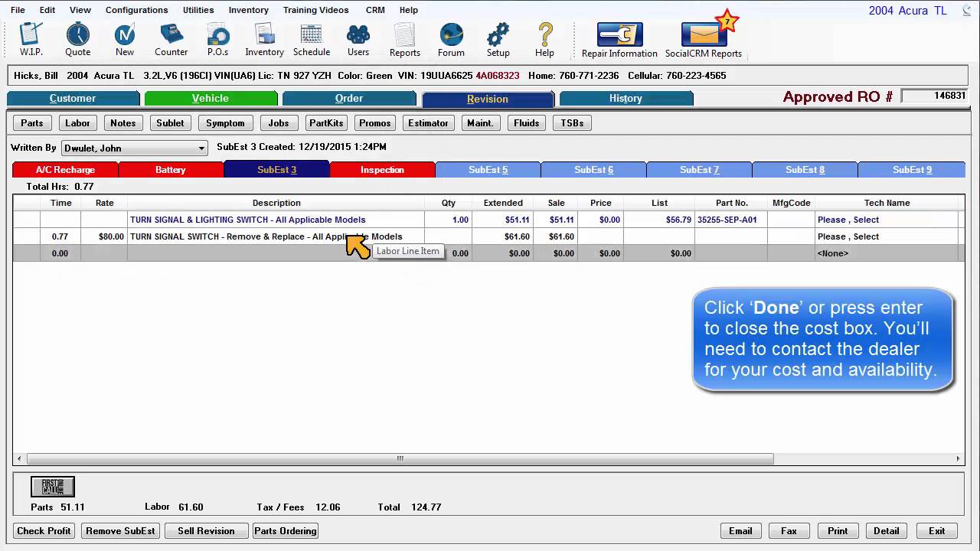Viewport: 980px width, 551px height.
Task: Select the A/C Recharge sub-estimate tab
Action: [x=65, y=170]
